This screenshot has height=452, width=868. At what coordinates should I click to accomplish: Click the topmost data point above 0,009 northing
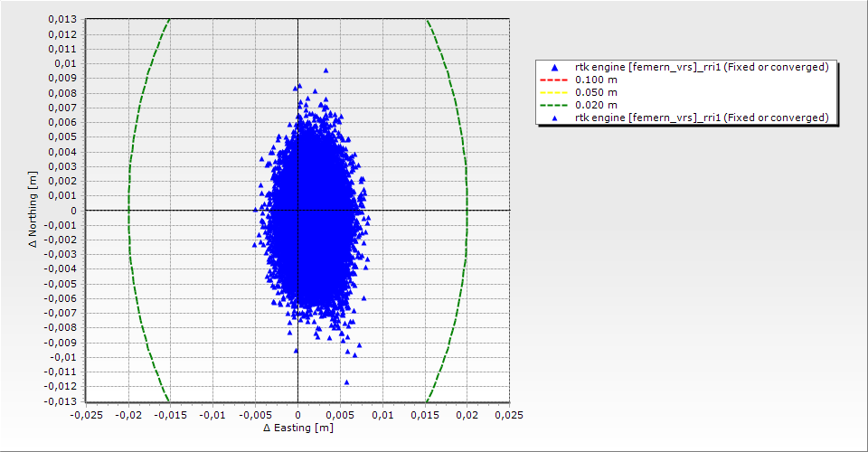pyautogui.click(x=325, y=71)
